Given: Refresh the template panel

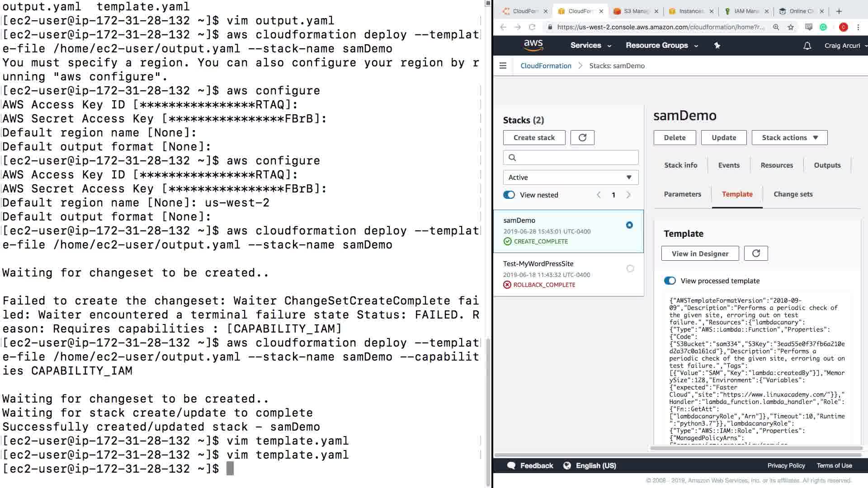Looking at the screenshot, I should coord(756,253).
